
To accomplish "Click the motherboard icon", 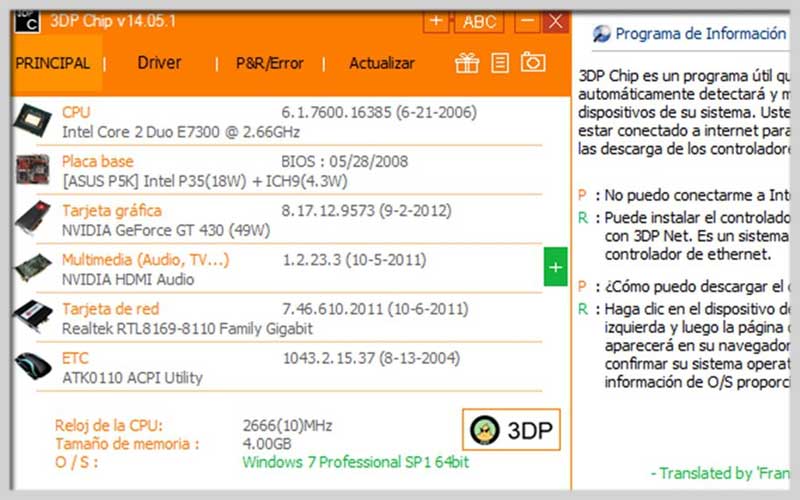I will [33, 169].
